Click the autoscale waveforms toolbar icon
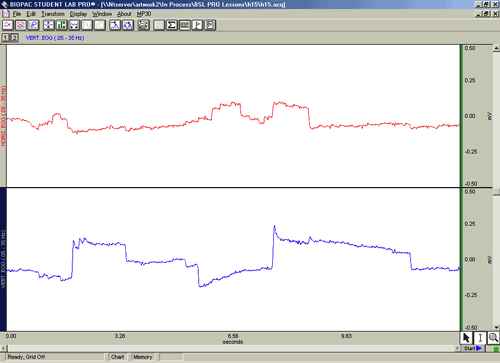Screen dimensions: 500x363 [49, 25]
